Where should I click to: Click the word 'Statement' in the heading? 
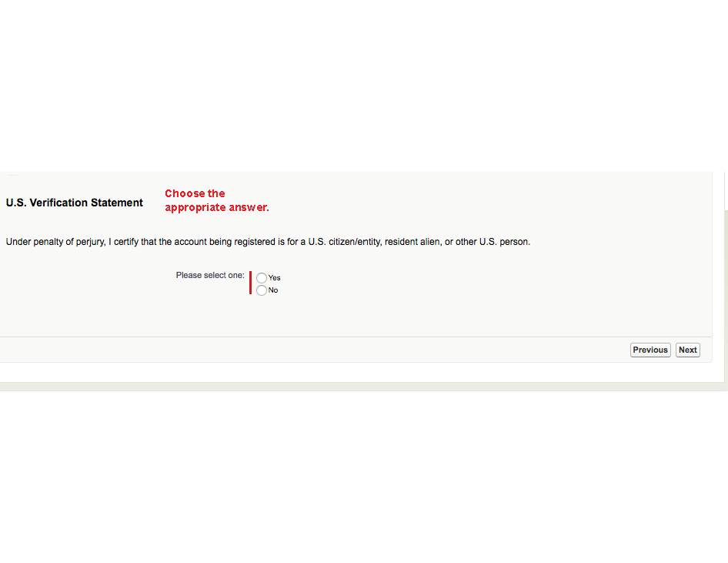pyautogui.click(x=117, y=203)
